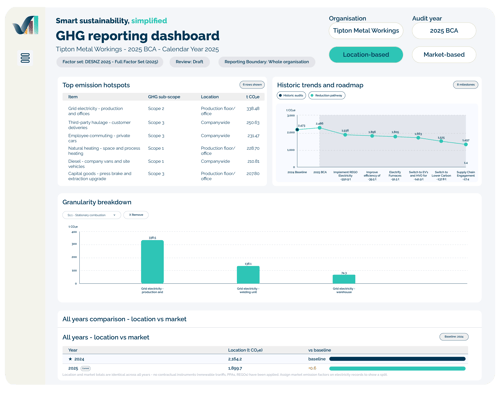Open the Audit year selector 2025 BCA
This screenshot has width=500, height=414.
pos(444,31)
